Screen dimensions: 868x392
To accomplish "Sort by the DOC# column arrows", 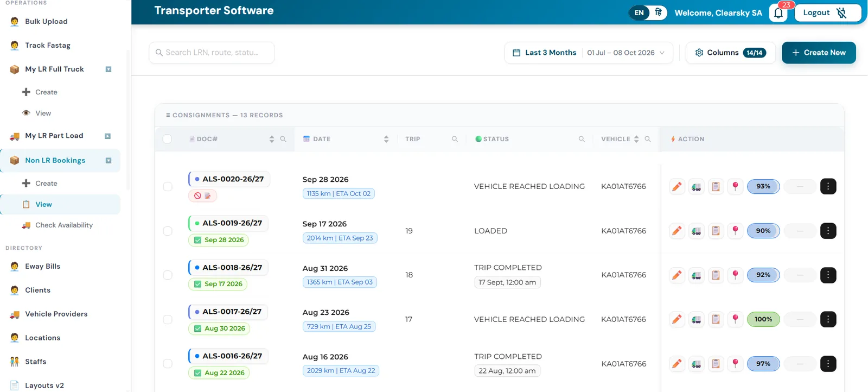I will pyautogui.click(x=272, y=139).
